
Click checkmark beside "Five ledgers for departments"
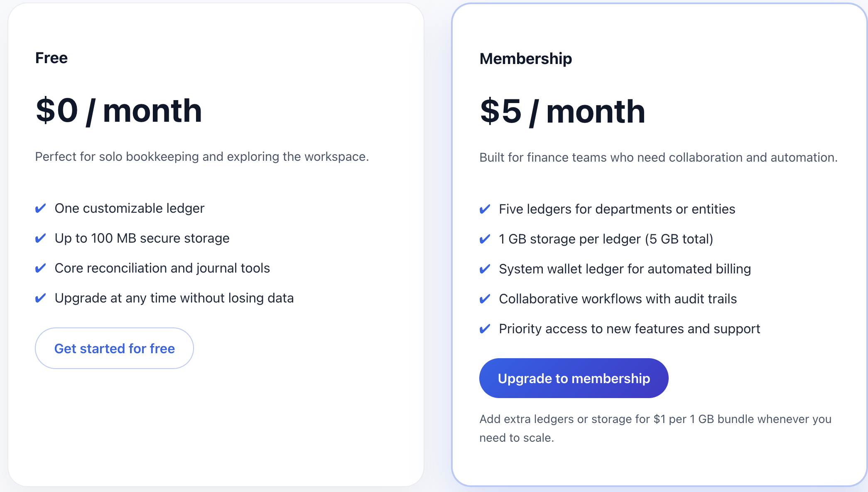click(x=485, y=209)
